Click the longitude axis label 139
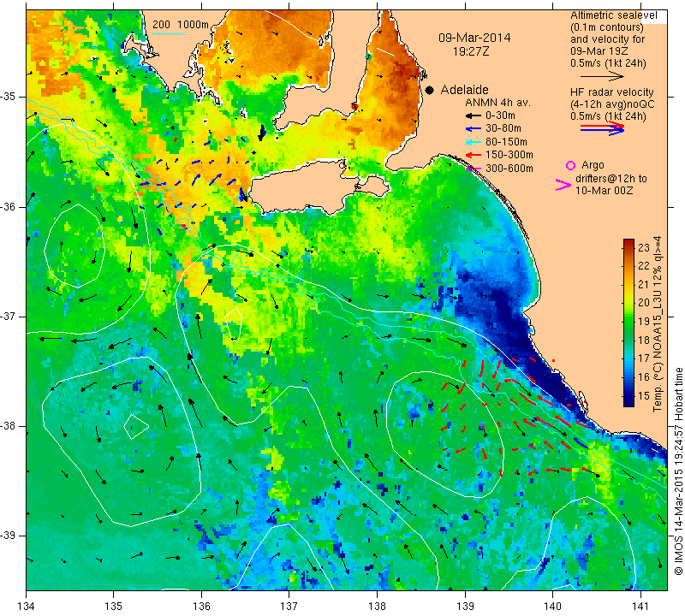The height and width of the screenshot is (616, 685). (x=465, y=607)
